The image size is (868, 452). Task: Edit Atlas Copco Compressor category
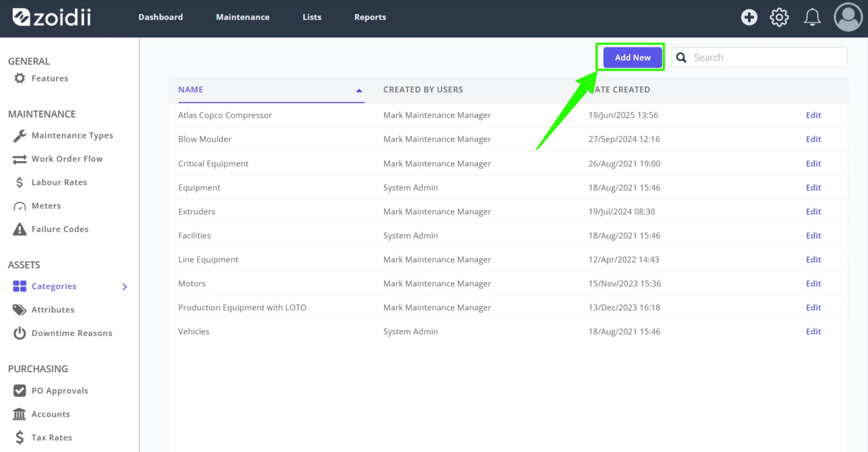click(814, 115)
